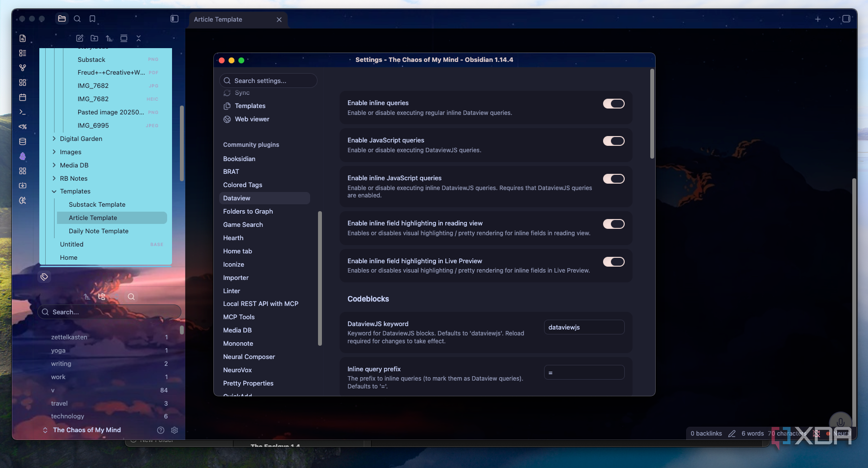The height and width of the screenshot is (468, 868).
Task: Click the Search settings field
Action: 268,81
